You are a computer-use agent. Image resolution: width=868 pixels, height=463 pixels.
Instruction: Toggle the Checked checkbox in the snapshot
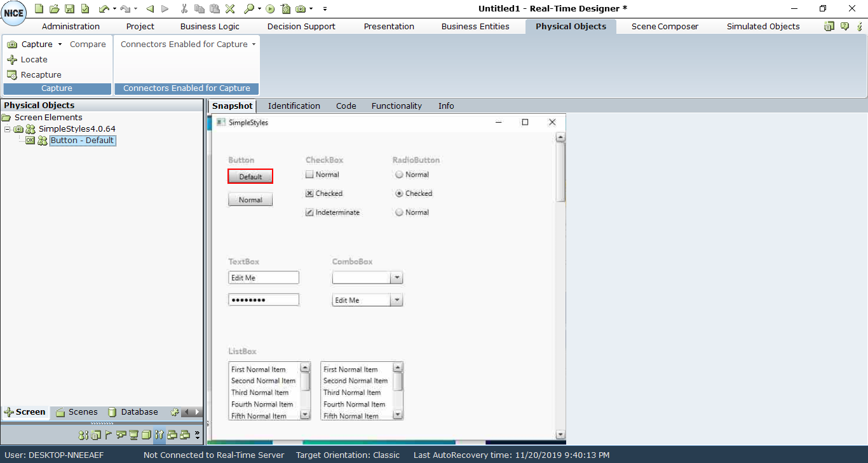tap(309, 193)
